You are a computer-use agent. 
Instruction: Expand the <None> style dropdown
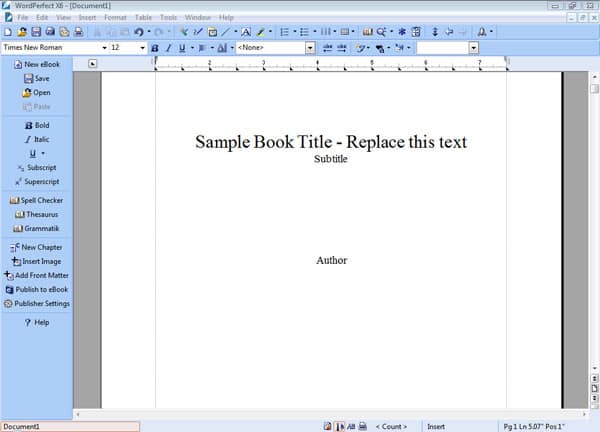pyautogui.click(x=310, y=48)
